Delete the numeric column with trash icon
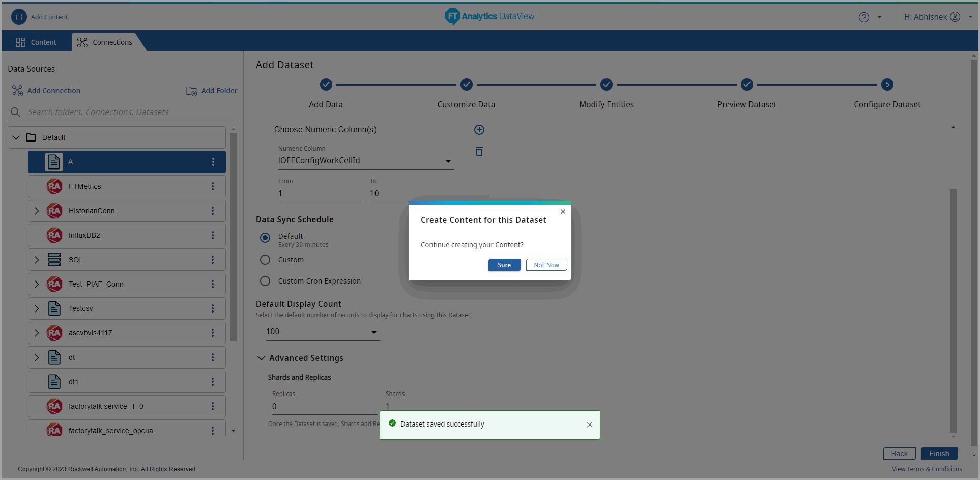 point(479,151)
